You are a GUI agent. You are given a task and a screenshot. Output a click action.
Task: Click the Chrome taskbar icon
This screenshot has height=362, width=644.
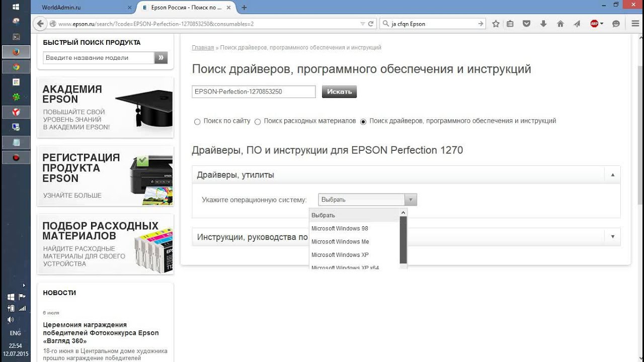(x=16, y=67)
